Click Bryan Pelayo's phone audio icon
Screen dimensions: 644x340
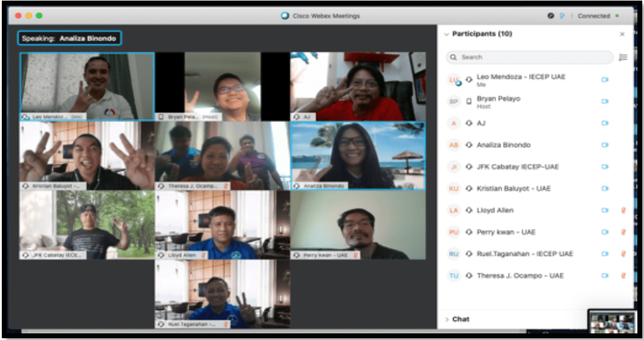469,102
